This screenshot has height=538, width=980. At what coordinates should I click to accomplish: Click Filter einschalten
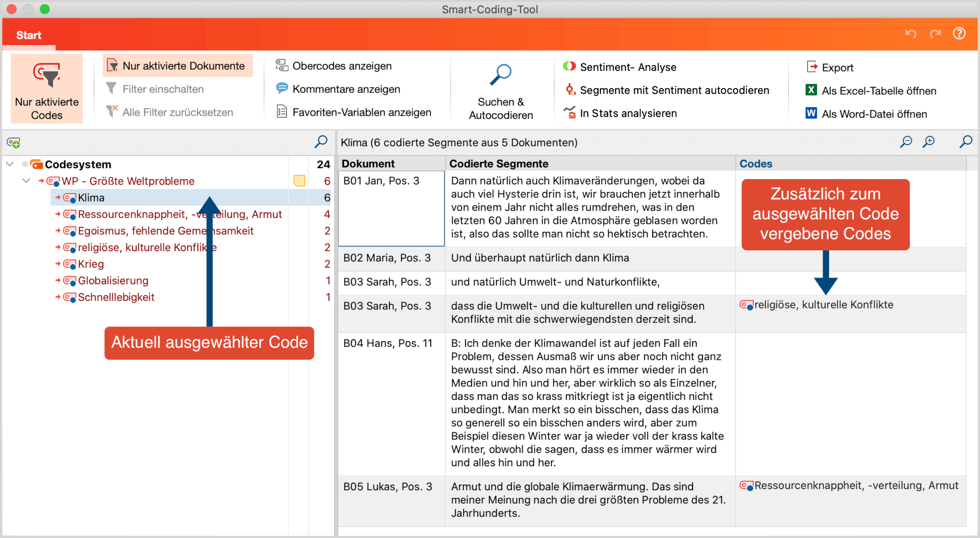point(155,89)
